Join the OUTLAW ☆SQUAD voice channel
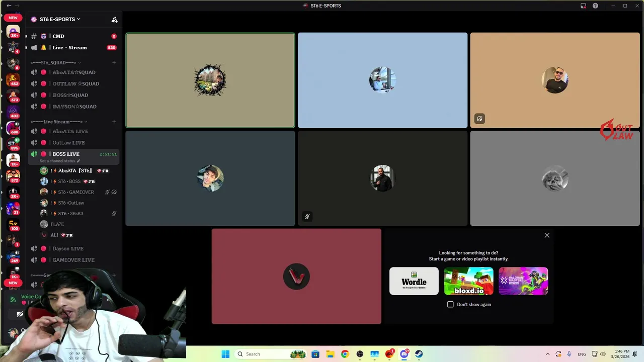 click(x=73, y=83)
